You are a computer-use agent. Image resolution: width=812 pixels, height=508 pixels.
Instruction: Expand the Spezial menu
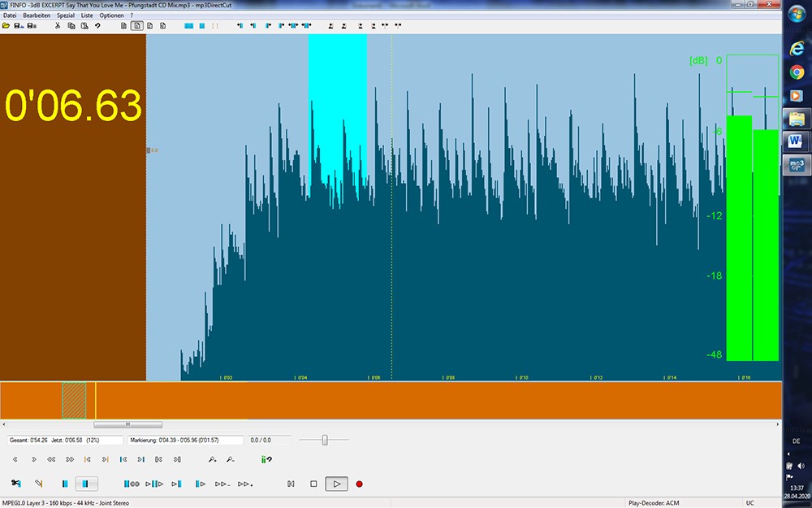tap(65, 15)
